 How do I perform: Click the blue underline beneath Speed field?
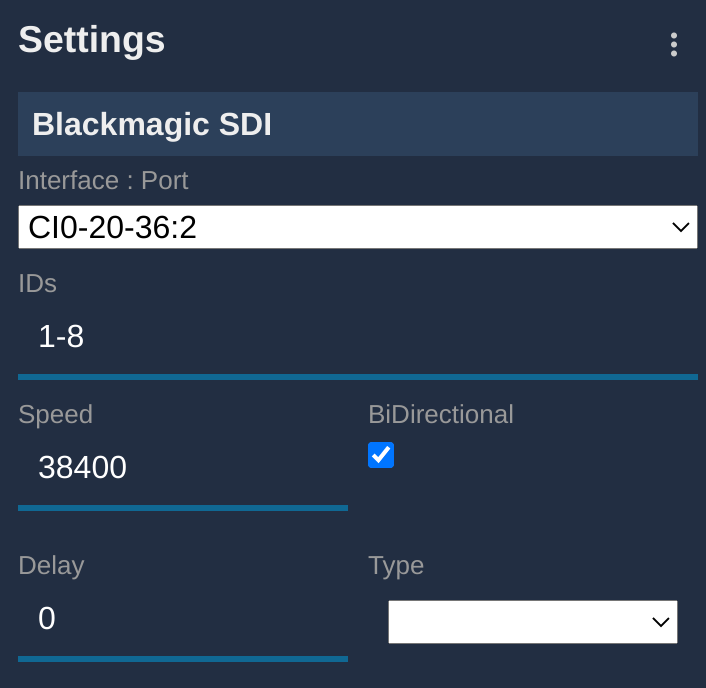coord(183,508)
